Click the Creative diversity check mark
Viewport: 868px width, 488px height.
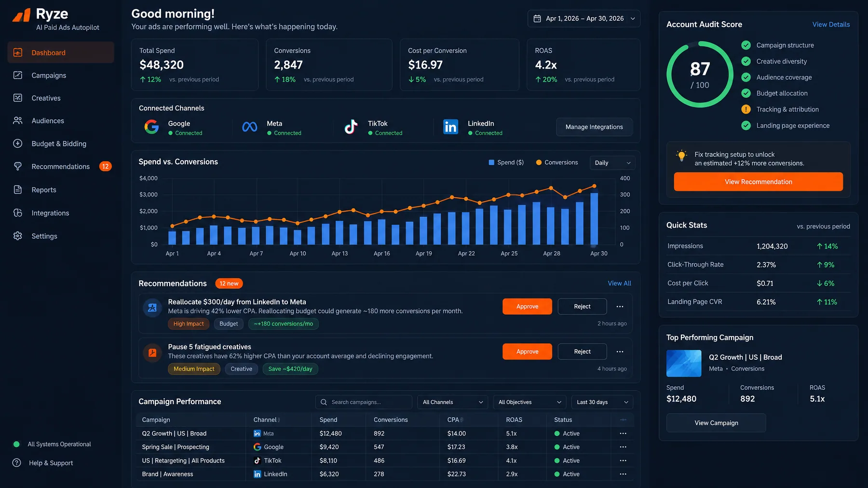point(746,61)
